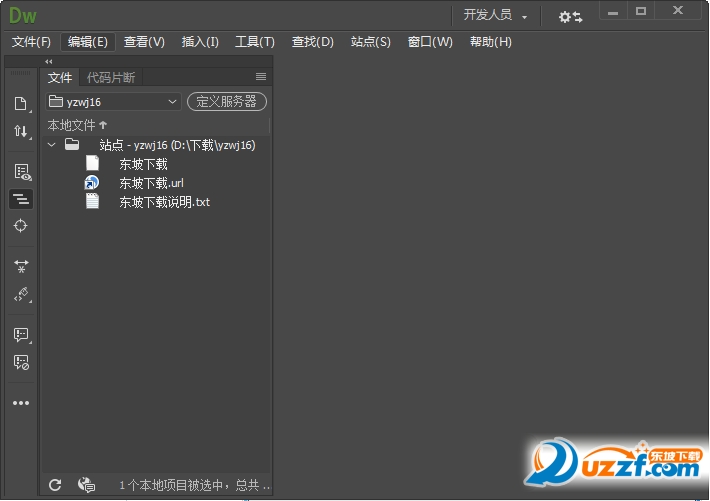Click the Apply Comment icon
The width and height of the screenshot is (710, 501).
click(x=21, y=334)
